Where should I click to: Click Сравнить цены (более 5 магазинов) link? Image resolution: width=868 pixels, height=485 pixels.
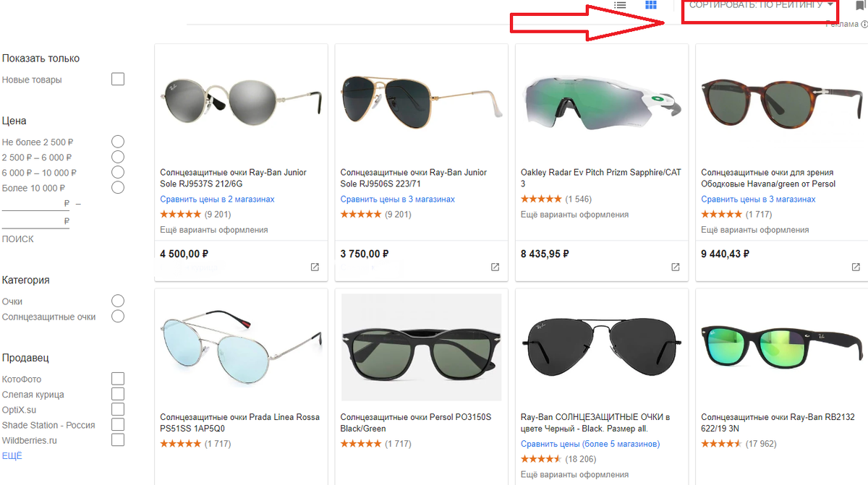[590, 444]
